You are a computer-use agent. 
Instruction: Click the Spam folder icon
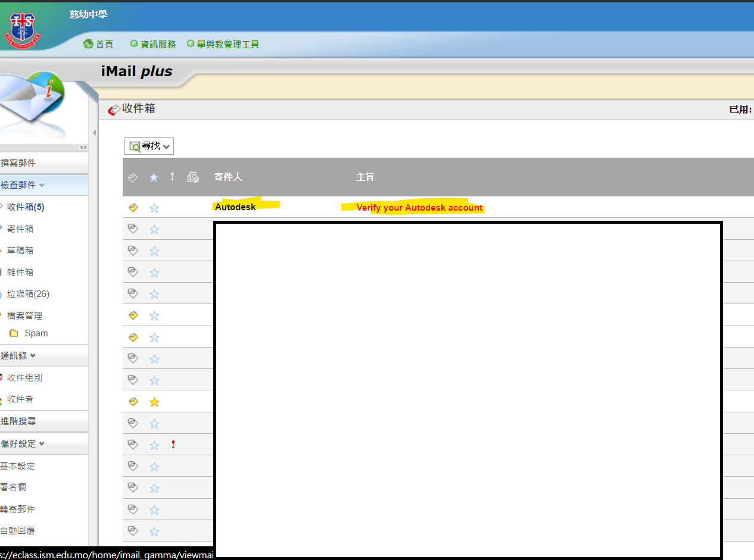(14, 333)
